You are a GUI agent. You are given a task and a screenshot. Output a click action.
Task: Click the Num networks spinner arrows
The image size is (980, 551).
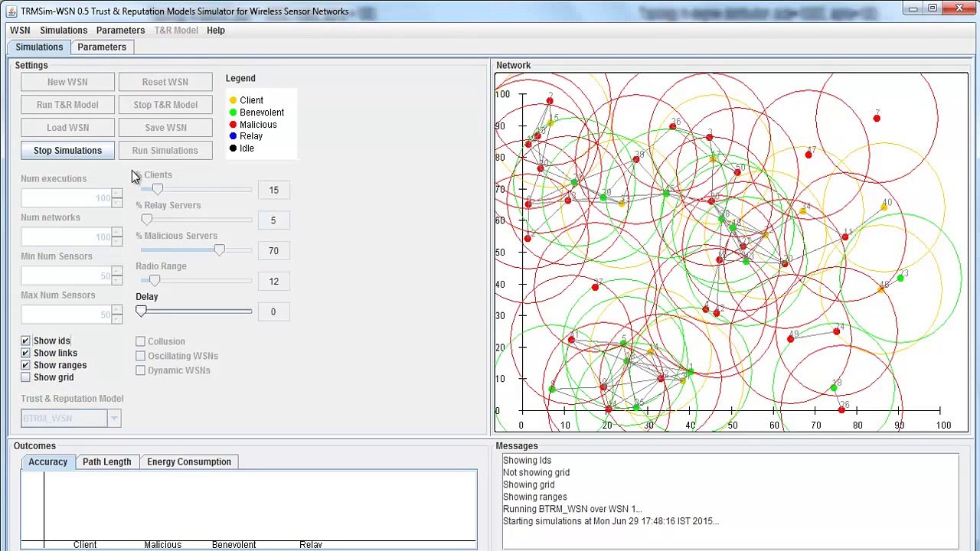tap(116, 237)
